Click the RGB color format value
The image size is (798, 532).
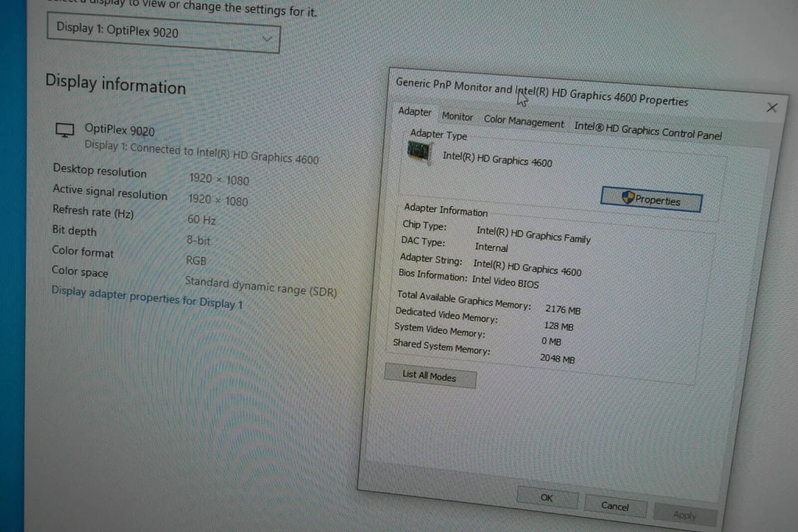point(196,260)
